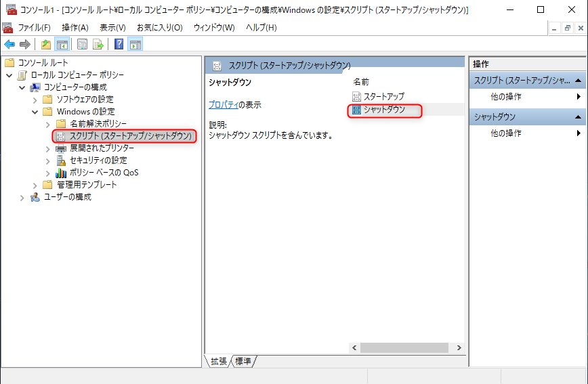Click the ユーザーの構成 user icon
Screen dimensions: 588x384
(x=35, y=197)
